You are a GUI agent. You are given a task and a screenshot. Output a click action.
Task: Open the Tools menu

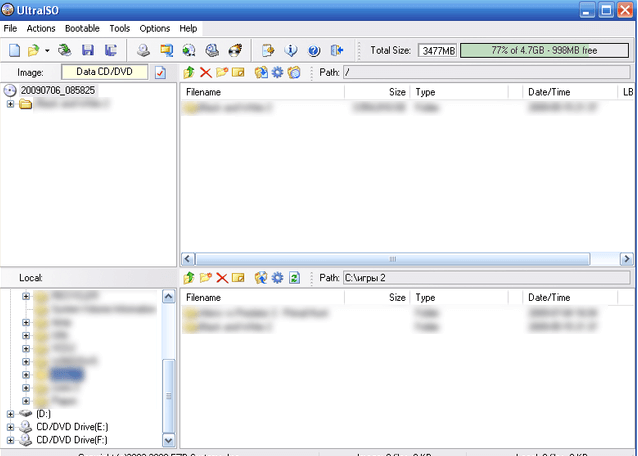tap(120, 28)
